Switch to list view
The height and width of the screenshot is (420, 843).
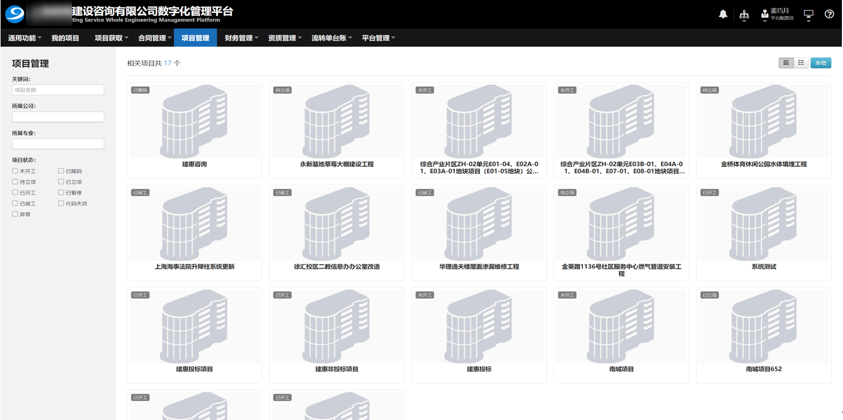[x=801, y=63]
